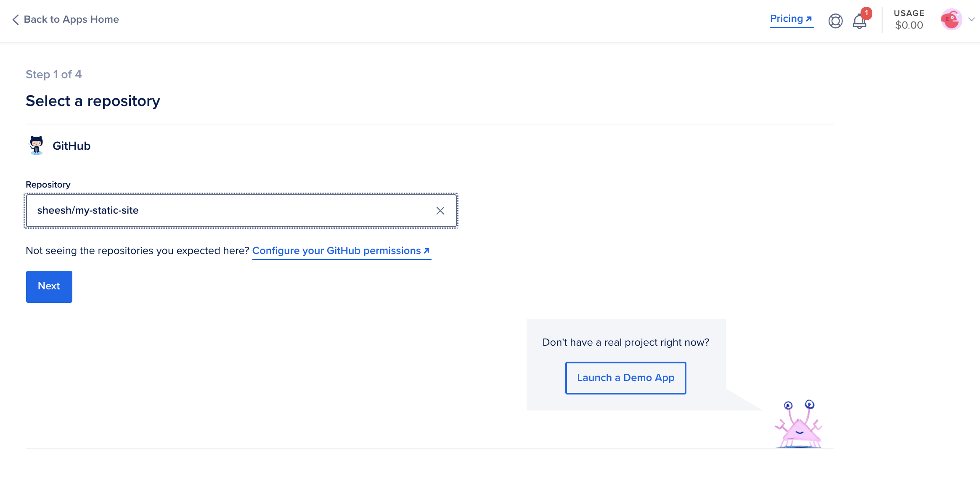This screenshot has height=487, width=980.
Task: Clear the repository field with X
Action: (440, 211)
